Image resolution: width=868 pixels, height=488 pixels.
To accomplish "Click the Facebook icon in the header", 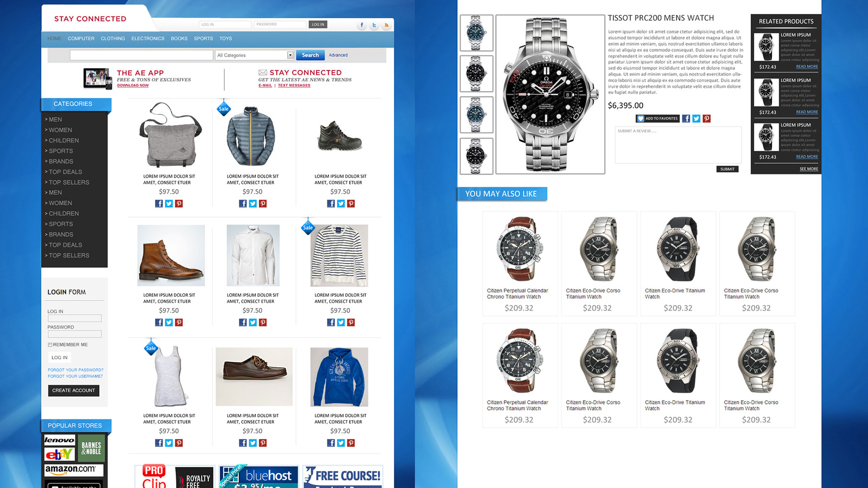I will pyautogui.click(x=362, y=25).
